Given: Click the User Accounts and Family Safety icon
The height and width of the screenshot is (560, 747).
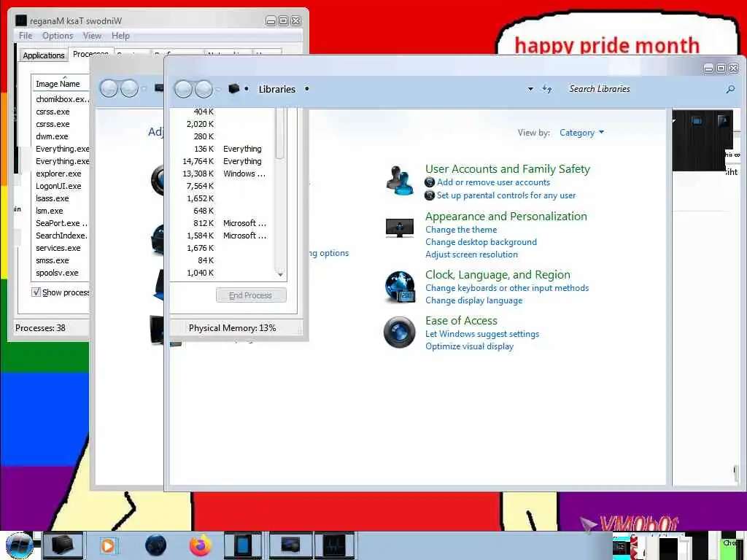Looking at the screenshot, I should pos(399,181).
